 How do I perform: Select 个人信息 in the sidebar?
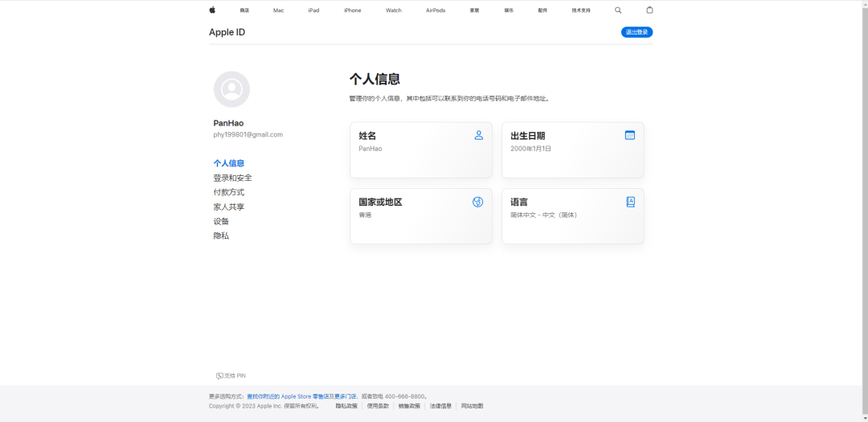[228, 163]
